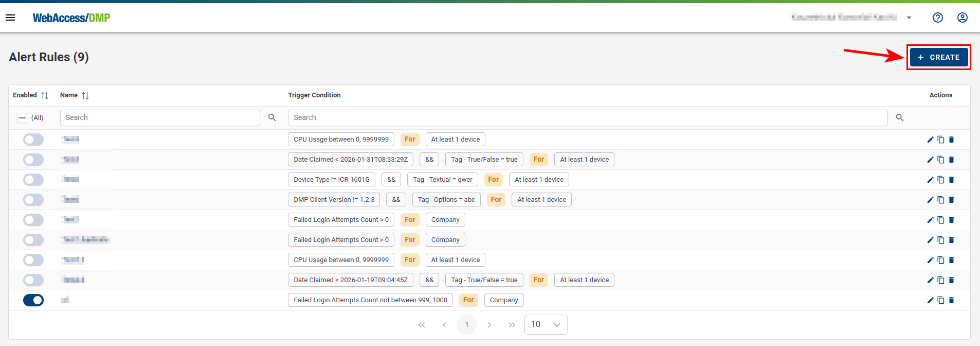Click the CREATE button
The width and height of the screenshot is (980, 346).
point(938,57)
